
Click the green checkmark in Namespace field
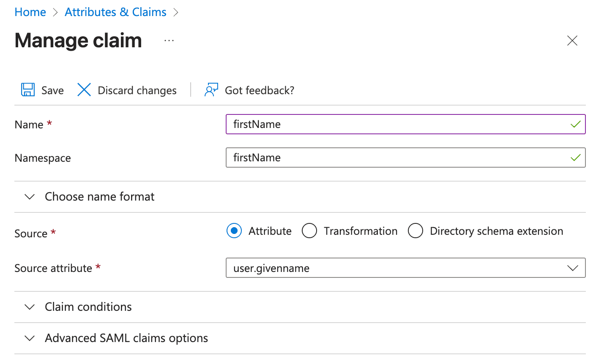(x=575, y=158)
